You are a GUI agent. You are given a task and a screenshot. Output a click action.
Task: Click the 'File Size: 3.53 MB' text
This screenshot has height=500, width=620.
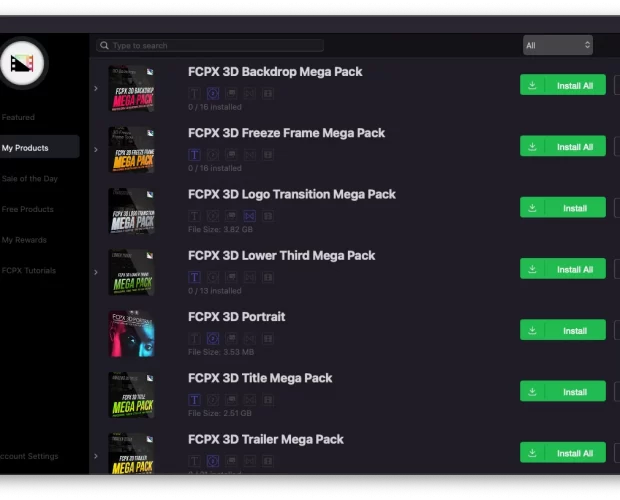point(221,352)
